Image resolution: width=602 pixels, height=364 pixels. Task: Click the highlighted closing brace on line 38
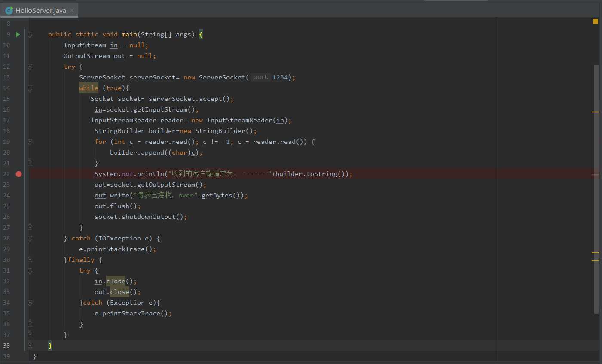pos(50,346)
